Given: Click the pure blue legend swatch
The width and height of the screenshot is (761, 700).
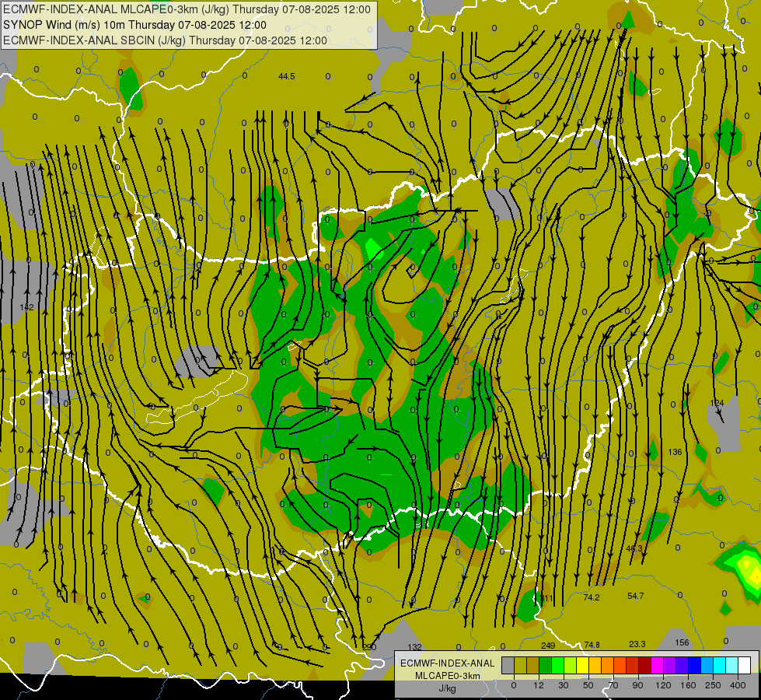Looking at the screenshot, I should click(695, 666).
